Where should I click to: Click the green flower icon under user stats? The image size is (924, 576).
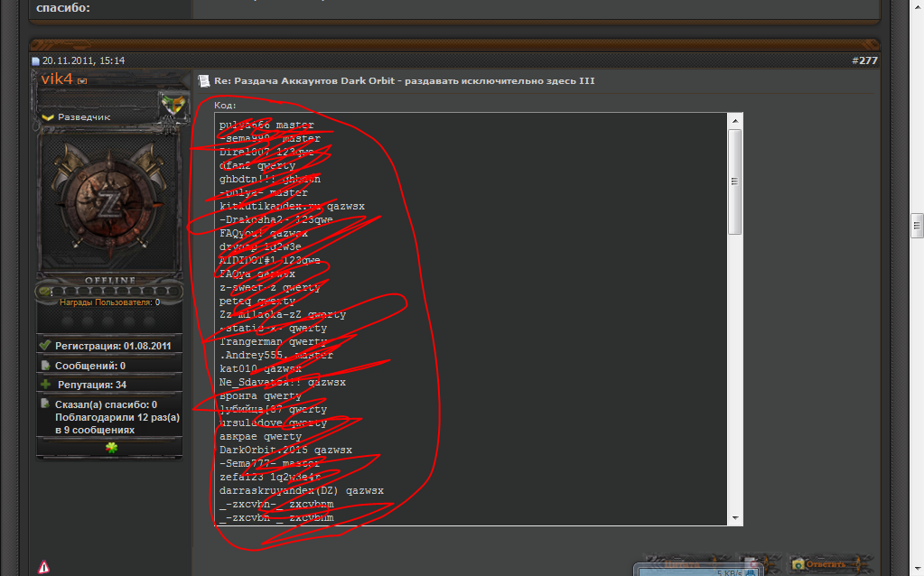111,448
